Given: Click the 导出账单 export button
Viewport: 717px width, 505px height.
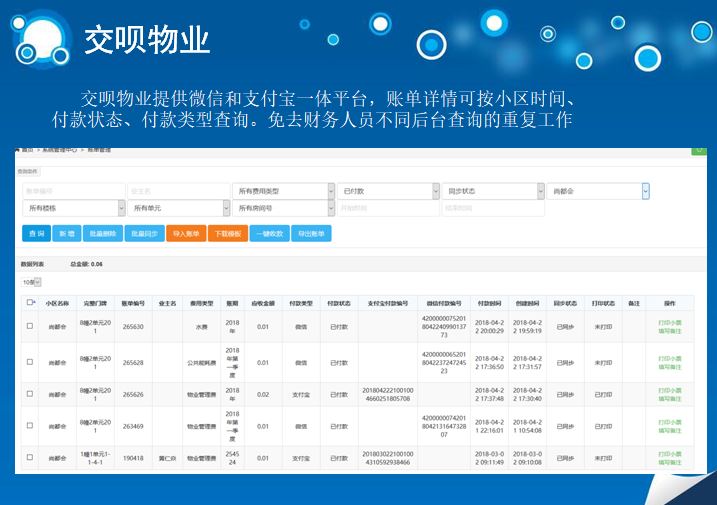Looking at the screenshot, I should [311, 233].
